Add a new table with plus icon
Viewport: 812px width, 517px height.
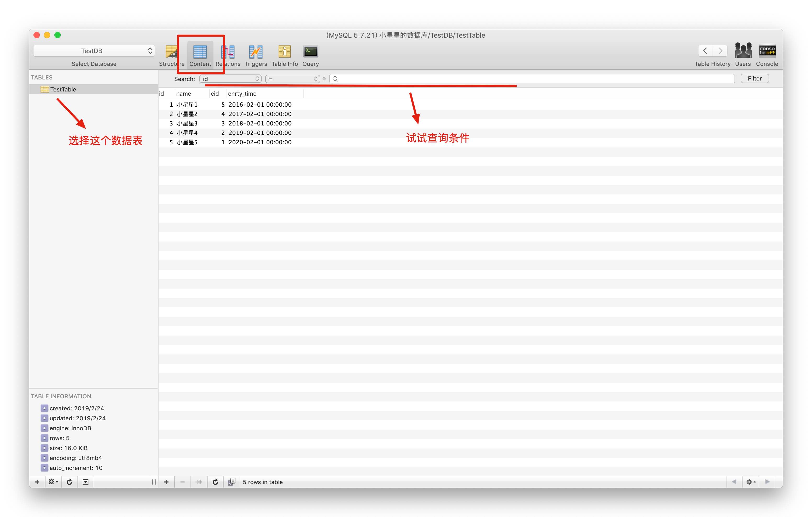(x=37, y=482)
